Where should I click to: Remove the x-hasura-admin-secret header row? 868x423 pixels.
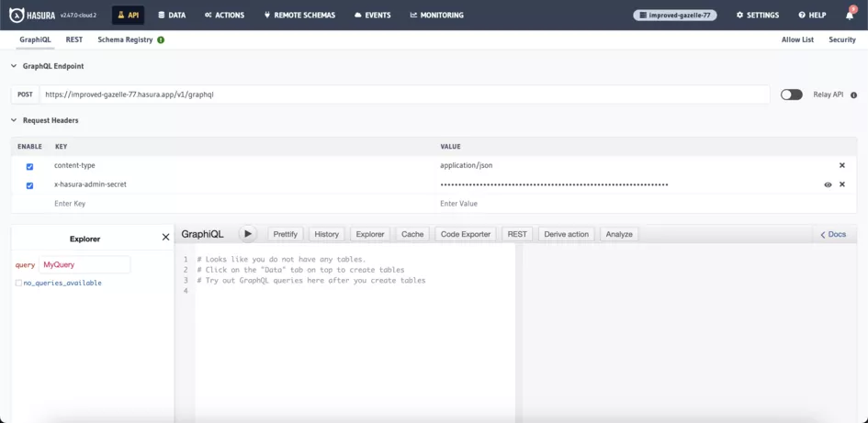pos(842,184)
